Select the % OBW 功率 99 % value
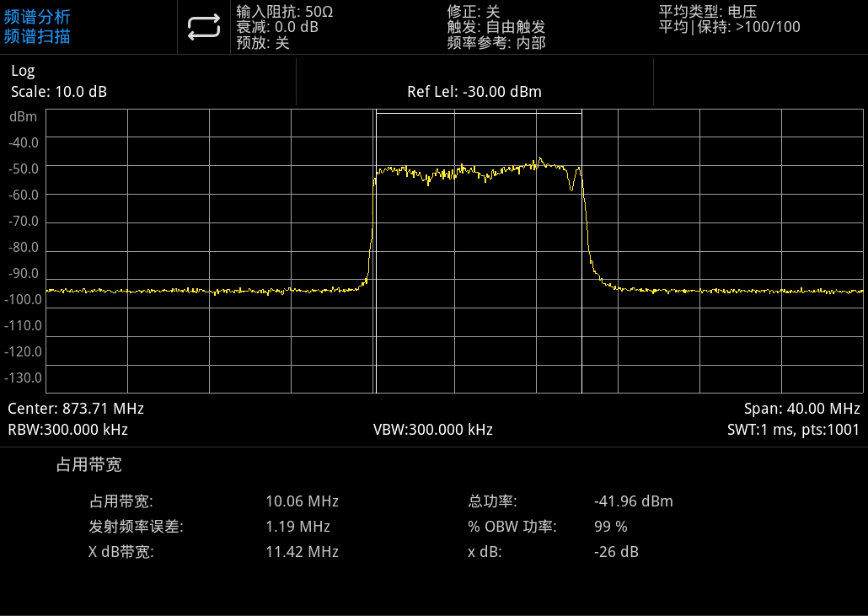Screen dimensions: 868x616 [x=611, y=527]
